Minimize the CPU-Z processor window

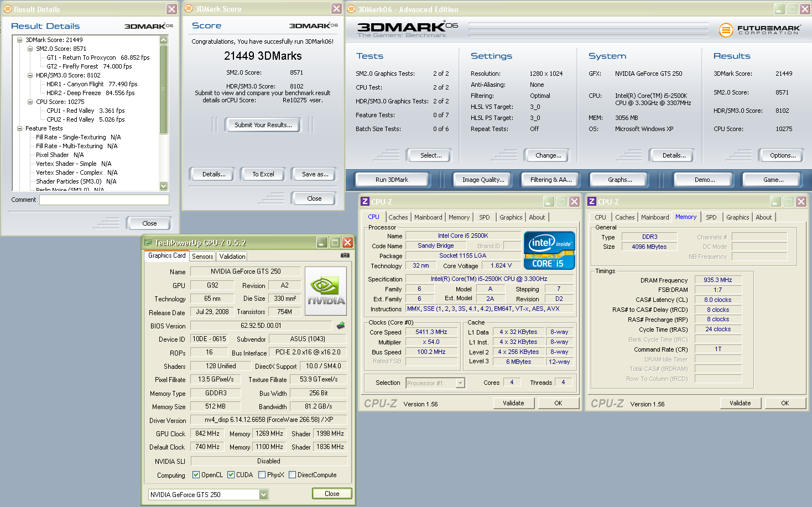549,202
